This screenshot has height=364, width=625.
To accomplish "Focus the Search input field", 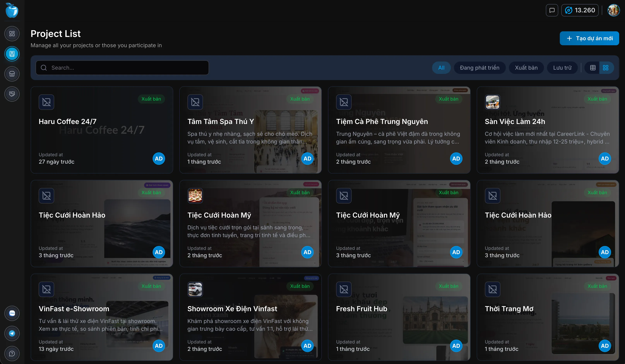I will pyautogui.click(x=122, y=68).
